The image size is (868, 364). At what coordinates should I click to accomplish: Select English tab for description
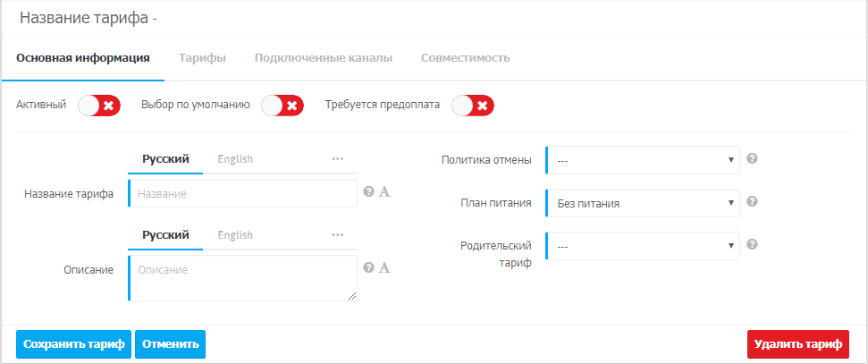click(235, 235)
